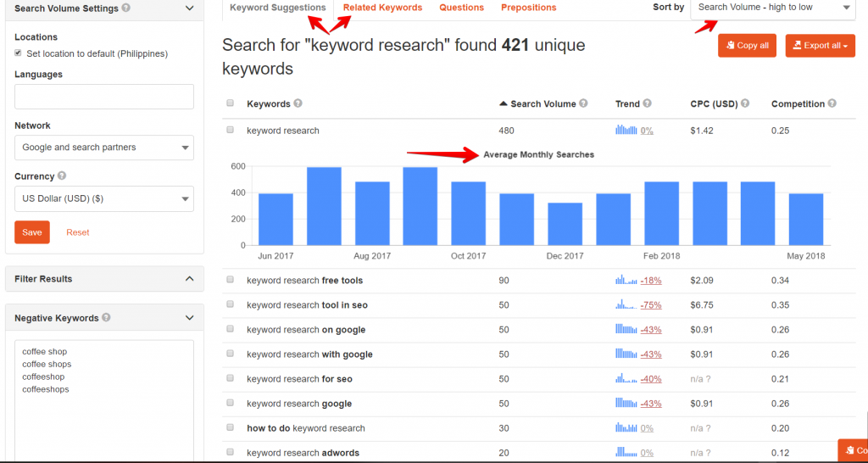
Task: Click the help icon beside Currency label
Action: coord(62,176)
